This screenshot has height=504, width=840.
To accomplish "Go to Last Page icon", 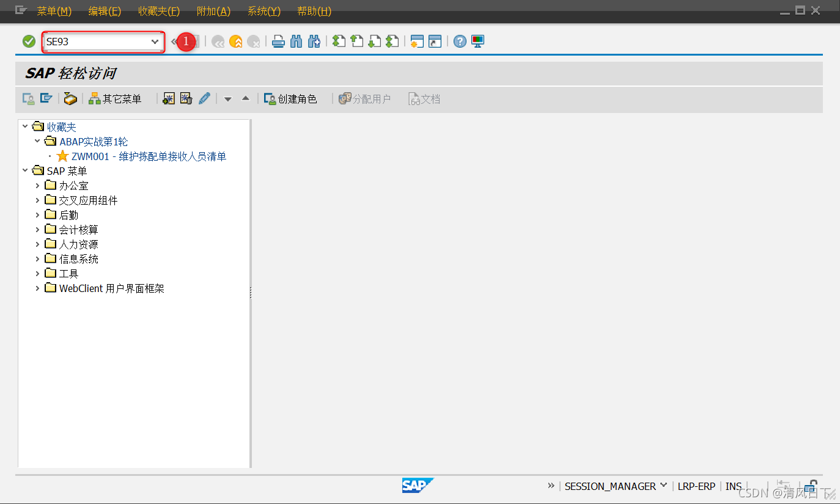I will pos(392,42).
